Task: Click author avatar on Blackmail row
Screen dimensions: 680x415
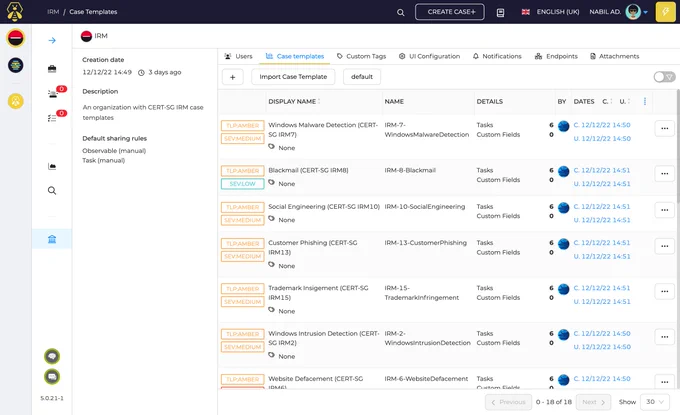Action: (x=563, y=171)
